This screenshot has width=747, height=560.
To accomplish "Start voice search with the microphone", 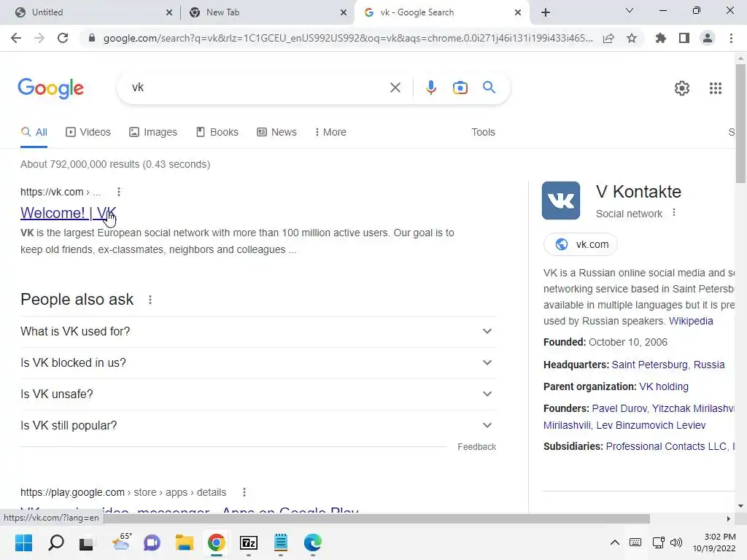I will pyautogui.click(x=430, y=87).
